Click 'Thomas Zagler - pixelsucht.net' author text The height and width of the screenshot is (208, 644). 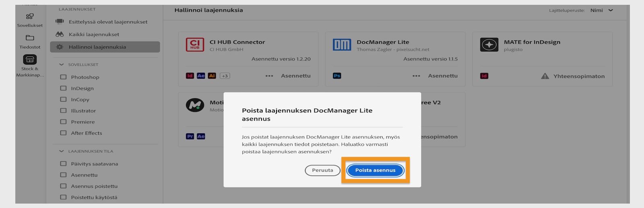click(x=393, y=50)
